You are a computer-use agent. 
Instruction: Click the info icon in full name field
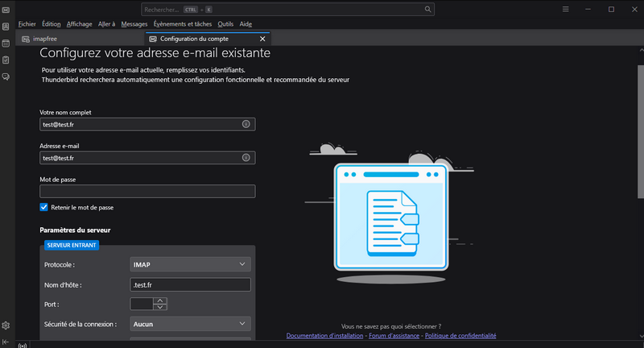tap(246, 125)
